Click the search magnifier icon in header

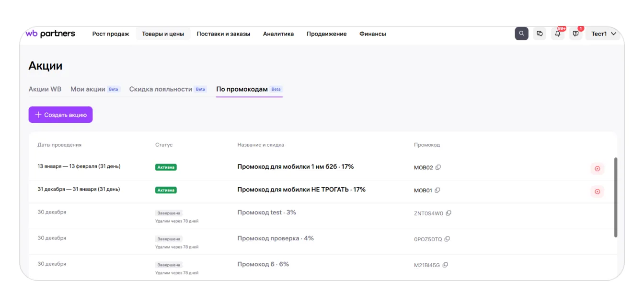point(521,34)
